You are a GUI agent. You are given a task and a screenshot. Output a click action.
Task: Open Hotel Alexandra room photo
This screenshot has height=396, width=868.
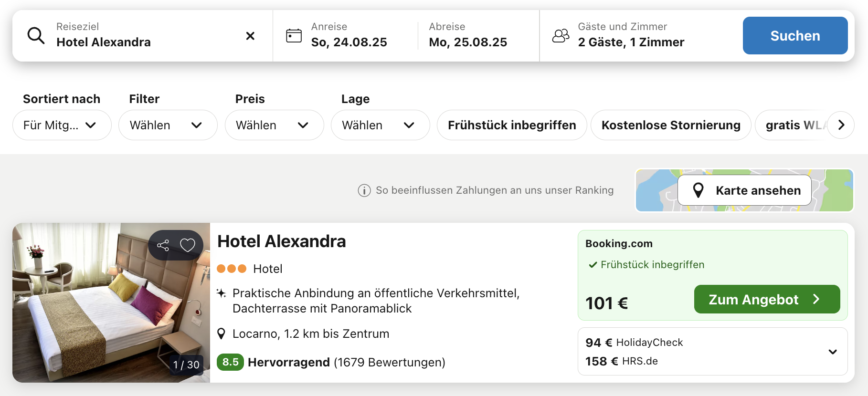coord(95,310)
